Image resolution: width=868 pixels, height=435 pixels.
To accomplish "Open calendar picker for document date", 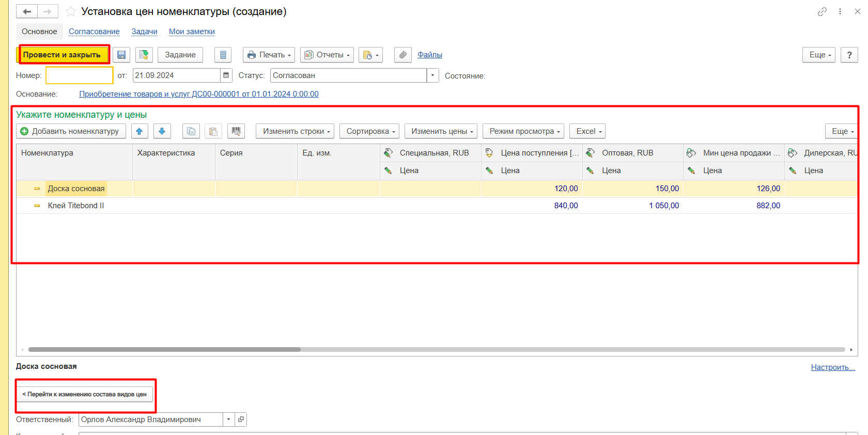I will pos(226,75).
